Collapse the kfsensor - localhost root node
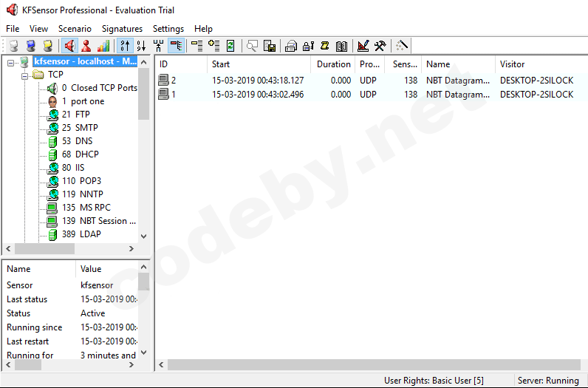588x388 pixels. point(11,62)
